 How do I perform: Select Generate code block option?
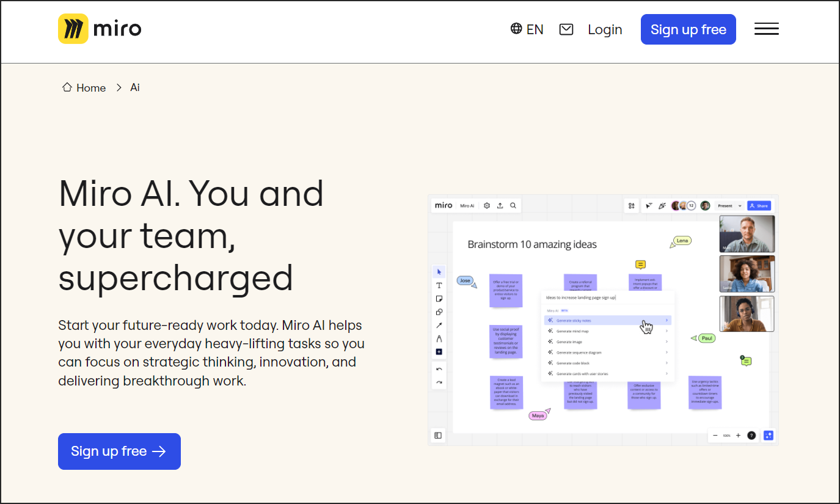[608, 363]
